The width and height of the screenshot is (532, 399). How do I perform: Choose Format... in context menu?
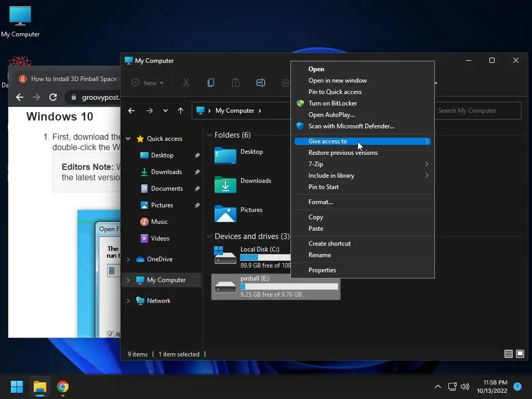coord(363,202)
